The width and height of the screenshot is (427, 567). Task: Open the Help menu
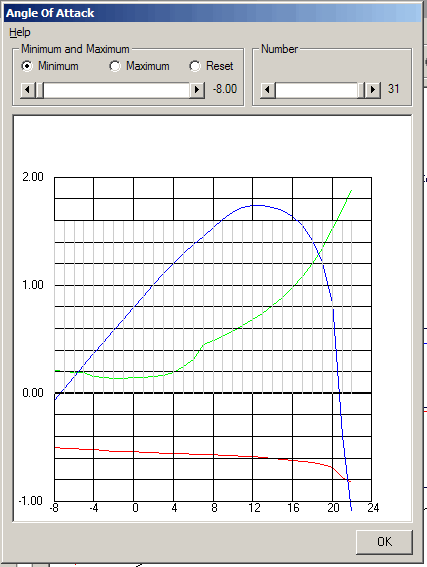click(20, 33)
